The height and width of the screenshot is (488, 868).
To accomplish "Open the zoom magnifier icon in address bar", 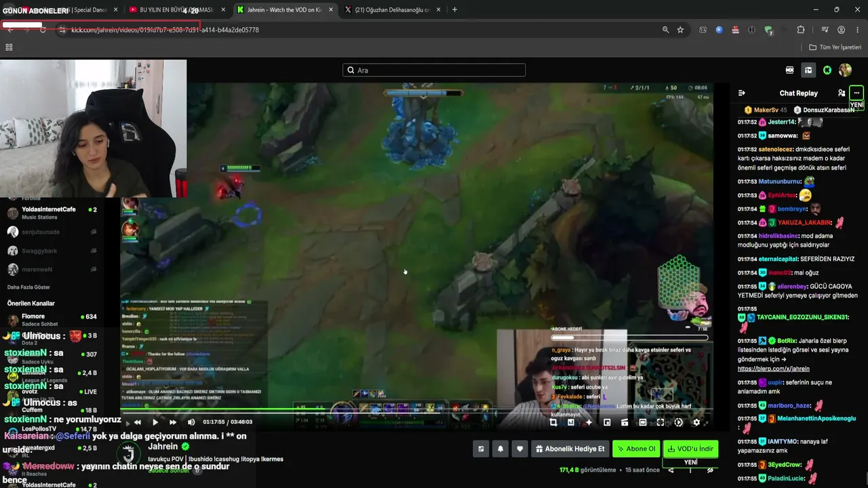I will [666, 30].
